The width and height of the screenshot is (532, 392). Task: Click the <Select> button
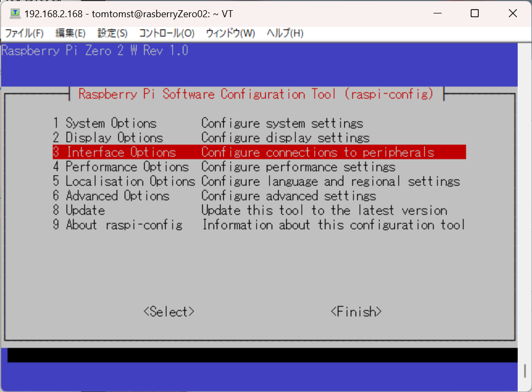point(169,312)
